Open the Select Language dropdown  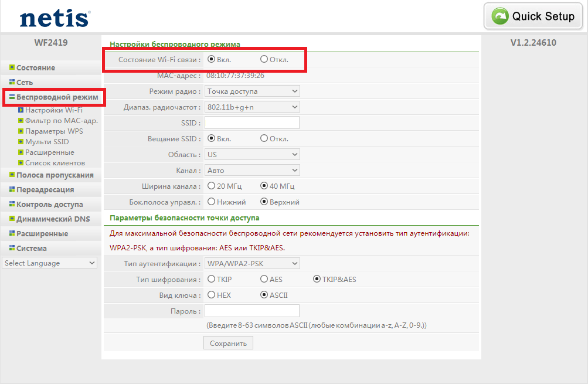(x=49, y=263)
